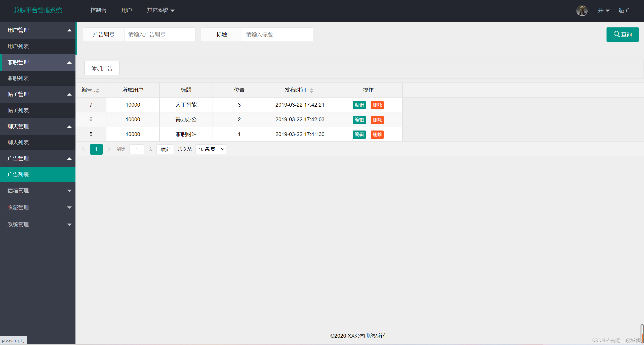Open the 其它系统 dropdown menu
The image size is (644, 345).
point(160,10)
